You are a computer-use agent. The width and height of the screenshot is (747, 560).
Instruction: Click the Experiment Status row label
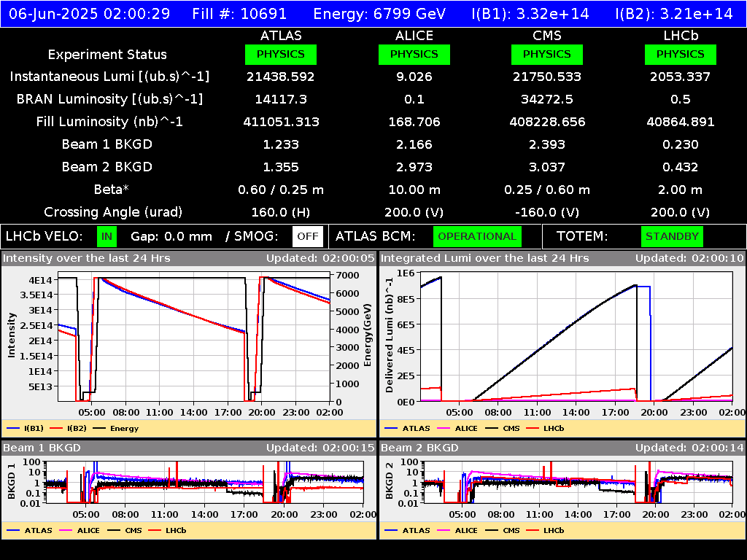pos(107,54)
